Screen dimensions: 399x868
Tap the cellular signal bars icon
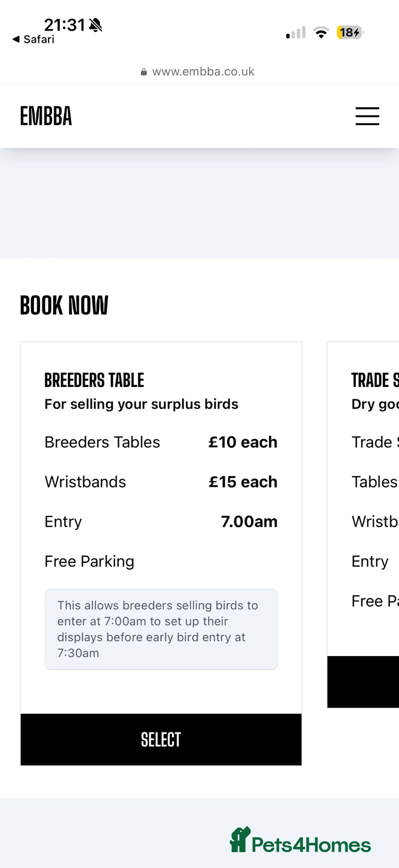click(x=296, y=32)
